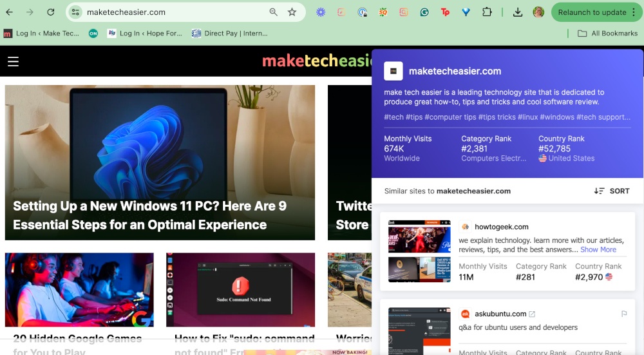Click the user profile avatar

[x=538, y=12]
